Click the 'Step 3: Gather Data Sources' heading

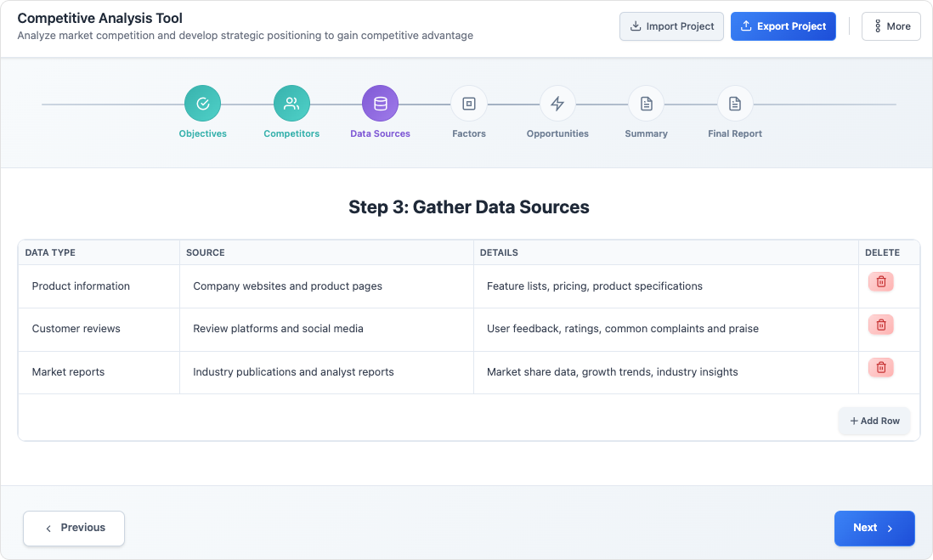pos(469,207)
